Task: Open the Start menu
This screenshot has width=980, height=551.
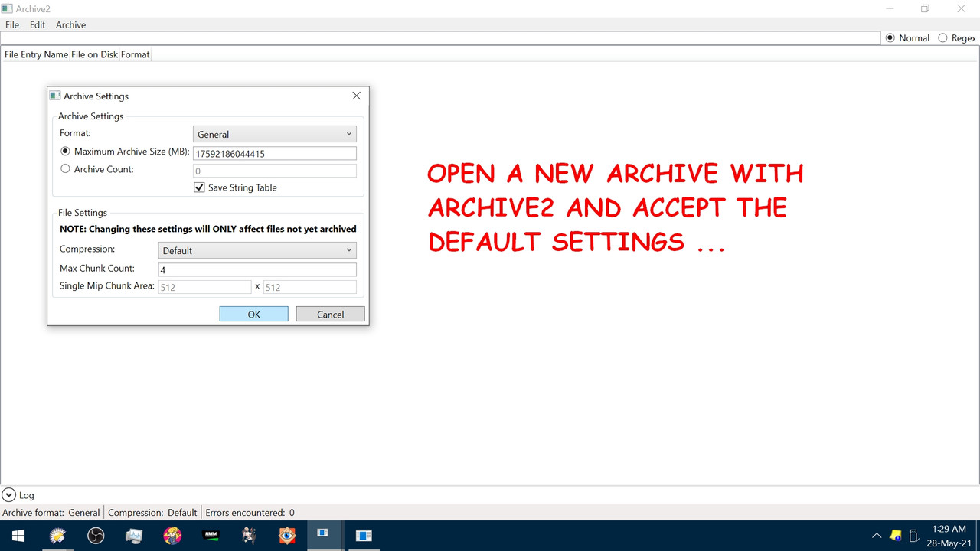Action: click(18, 536)
